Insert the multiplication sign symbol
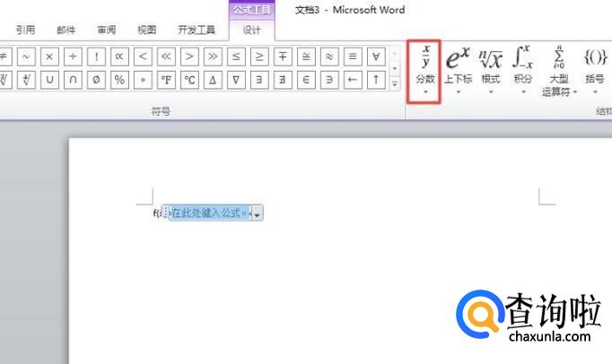612x364 pixels. [x=49, y=56]
